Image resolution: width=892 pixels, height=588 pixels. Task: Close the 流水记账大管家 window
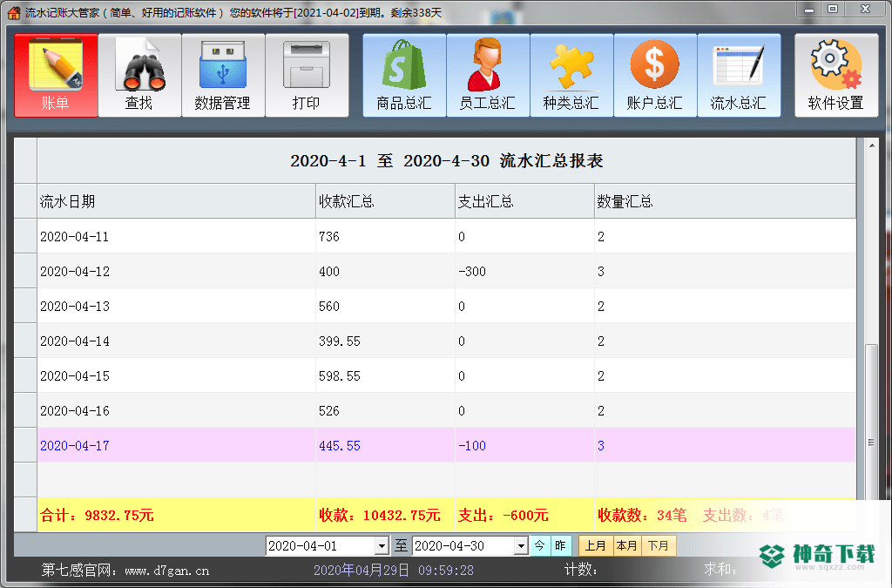pos(865,10)
